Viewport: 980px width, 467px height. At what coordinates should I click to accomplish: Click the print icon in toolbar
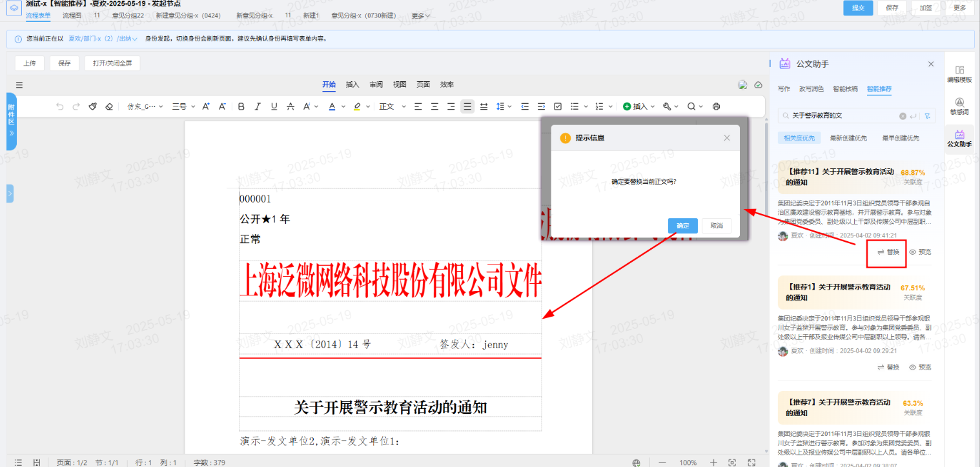tap(716, 106)
